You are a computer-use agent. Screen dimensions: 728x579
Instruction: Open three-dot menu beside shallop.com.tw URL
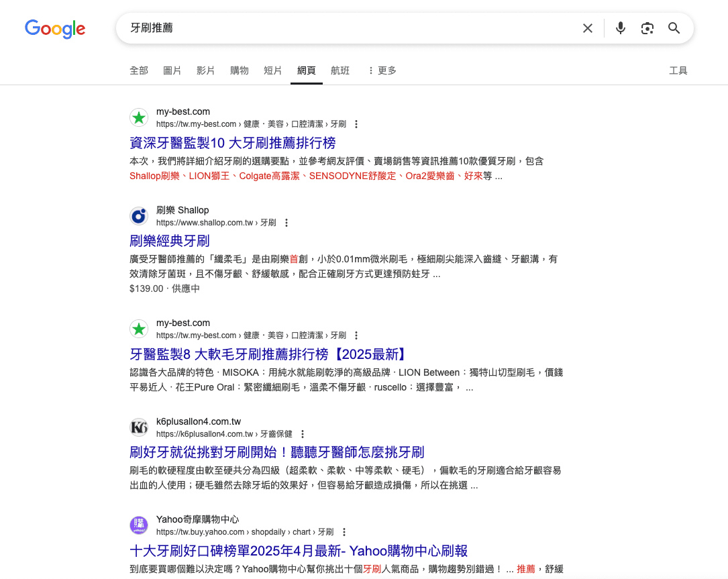[287, 223]
